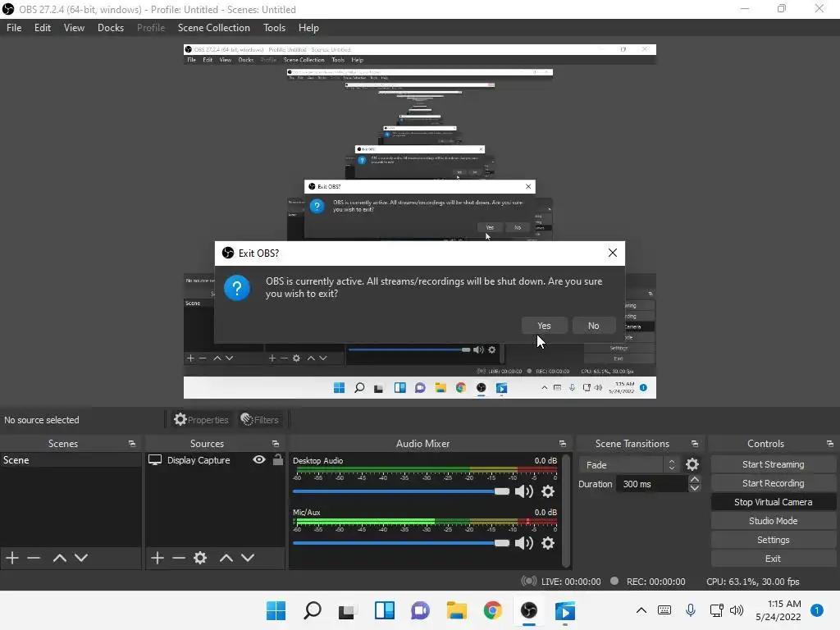Image resolution: width=840 pixels, height=630 pixels.
Task: Undock the Scenes panel
Action: point(132,444)
